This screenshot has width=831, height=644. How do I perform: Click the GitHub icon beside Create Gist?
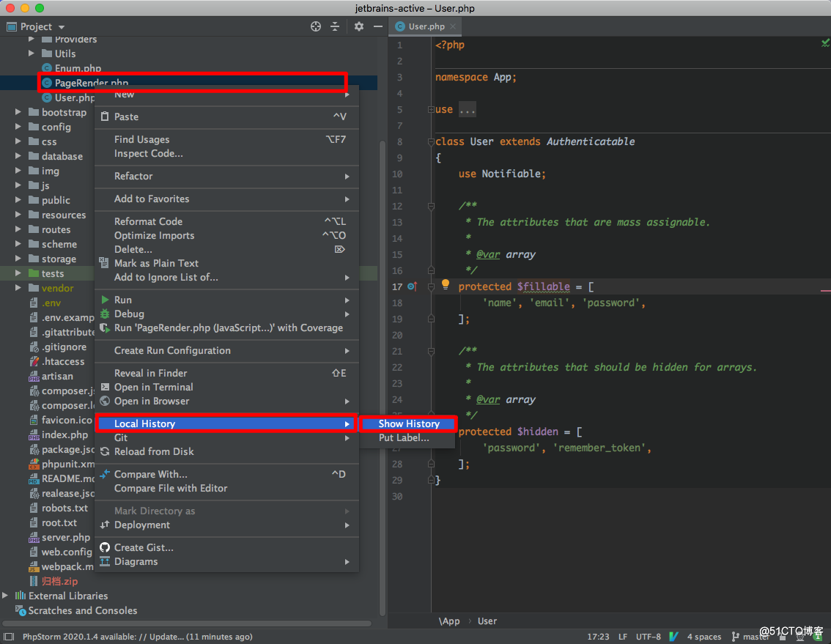pos(105,547)
